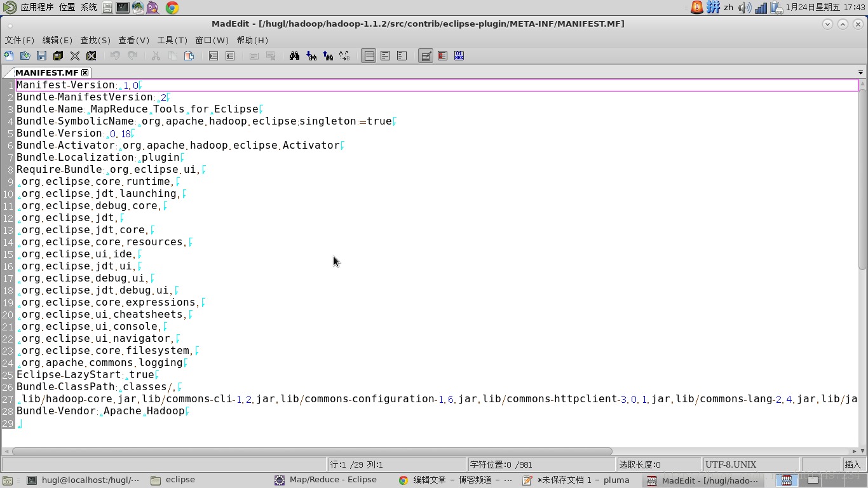Enable column edit mode icon
This screenshot has height=488, width=868.
click(442, 55)
